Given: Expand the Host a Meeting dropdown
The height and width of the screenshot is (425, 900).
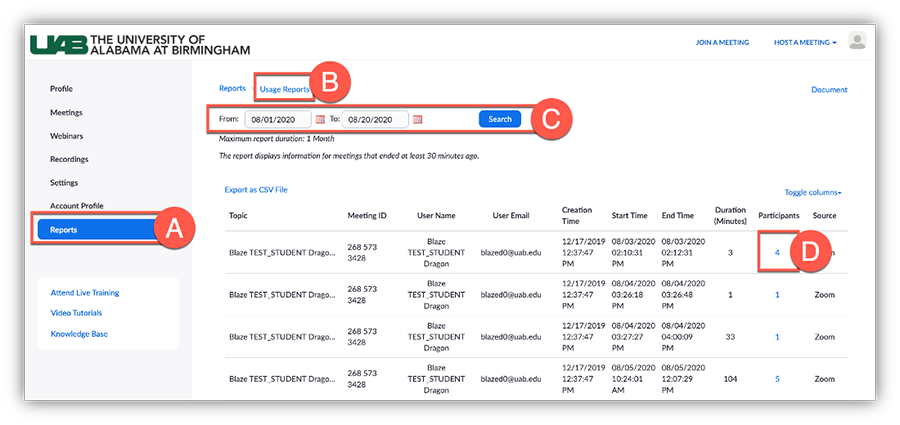Looking at the screenshot, I should point(804,43).
